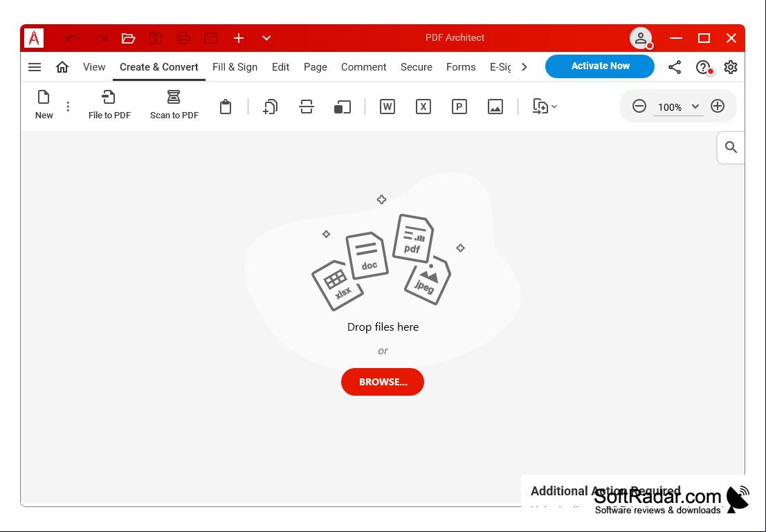Save the document with the floppy disk icon

[x=156, y=38]
